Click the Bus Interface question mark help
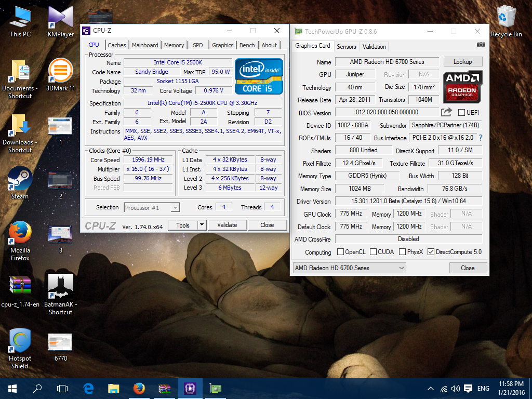The image size is (532, 399). 481,138
